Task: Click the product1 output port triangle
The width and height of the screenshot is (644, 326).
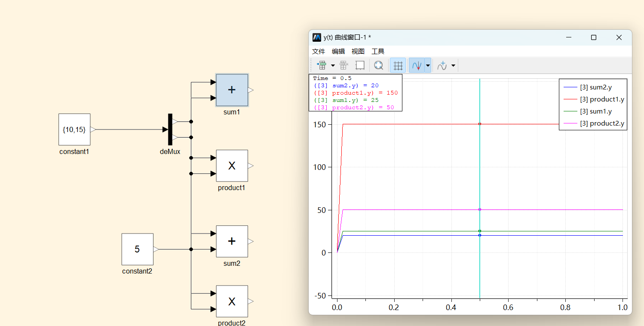Action: pos(251,166)
